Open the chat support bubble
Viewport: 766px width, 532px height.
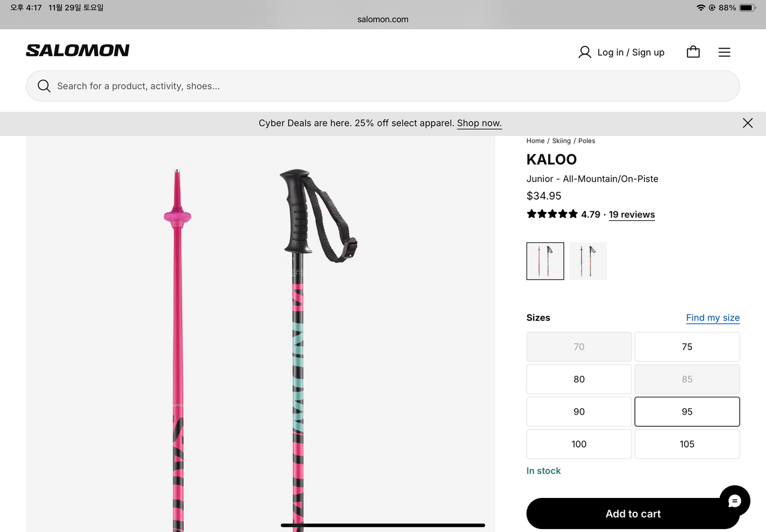point(734,501)
